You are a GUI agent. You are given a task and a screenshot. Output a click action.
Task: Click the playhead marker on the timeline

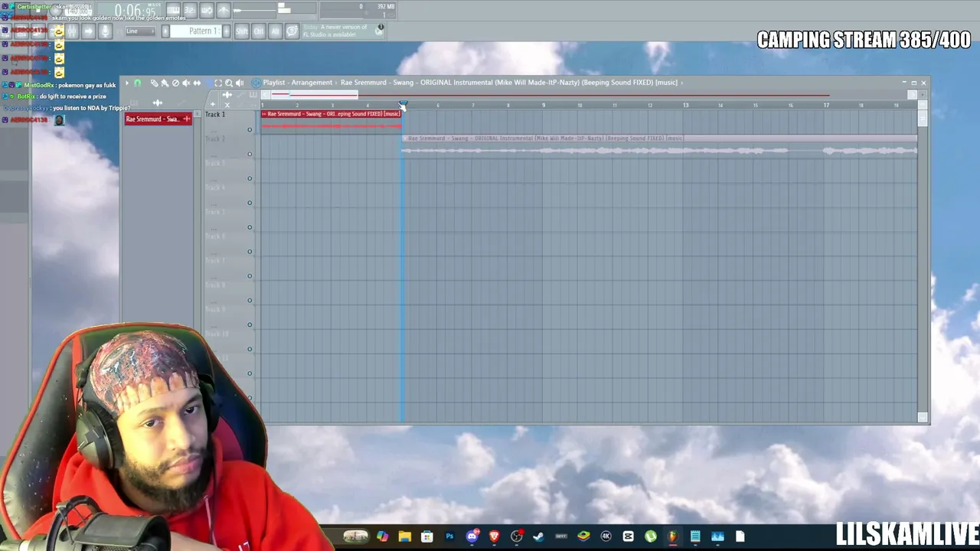tap(403, 105)
